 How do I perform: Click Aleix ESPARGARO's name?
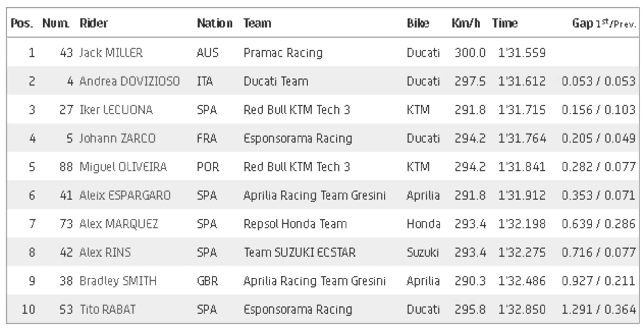click(x=125, y=195)
